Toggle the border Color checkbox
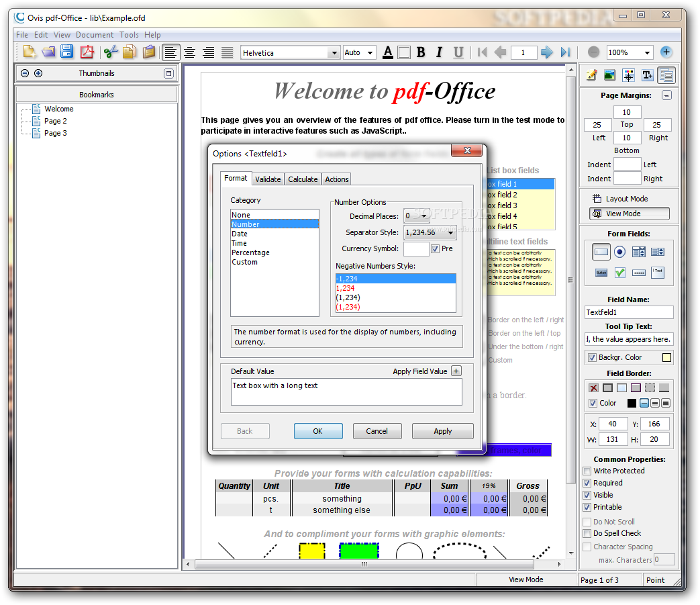Screen dimensions: 700x605 [x=593, y=403]
